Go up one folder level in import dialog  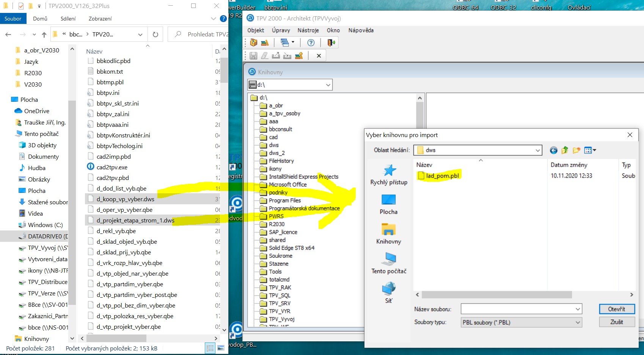coord(565,150)
